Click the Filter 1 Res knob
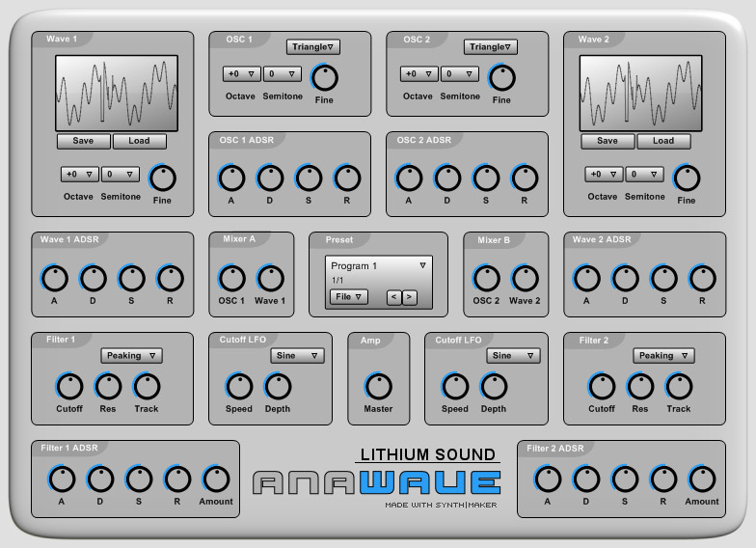Screen dimensions: 756x548 pyautogui.click(x=108, y=387)
